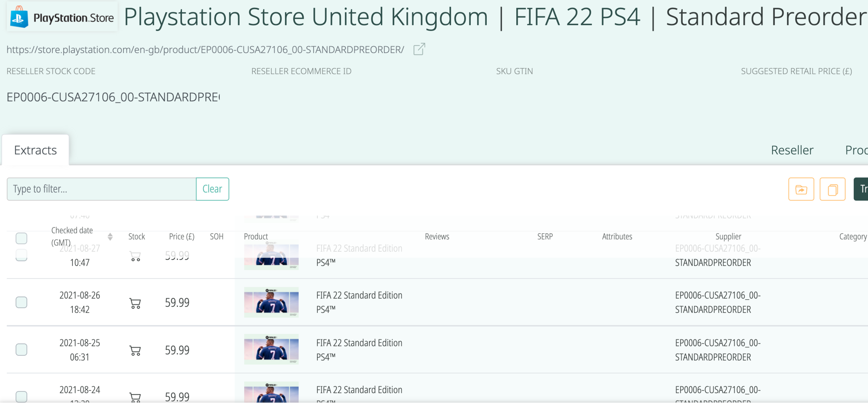The height and width of the screenshot is (404, 868).
Task: Click the PlayStation Store logo
Action: 62,17
